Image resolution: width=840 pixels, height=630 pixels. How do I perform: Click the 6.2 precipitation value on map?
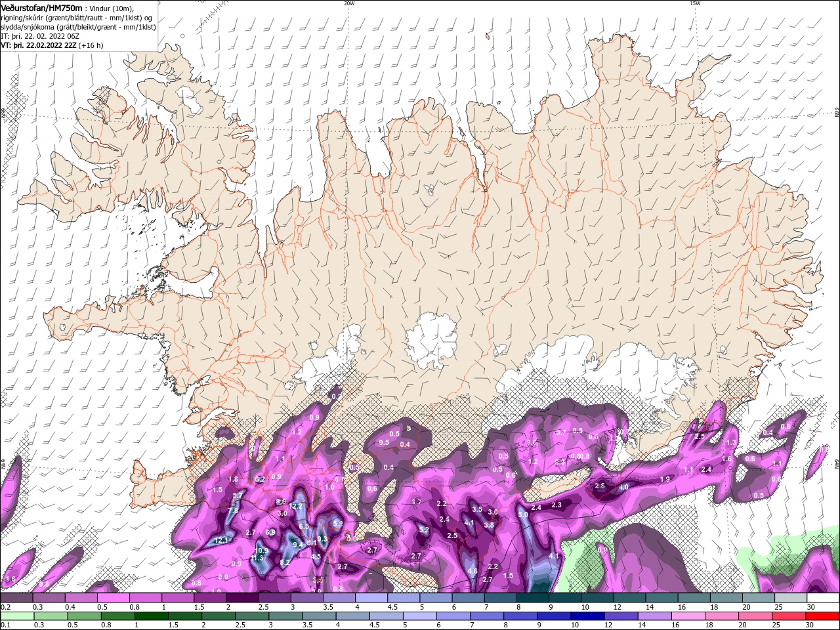tap(260, 480)
